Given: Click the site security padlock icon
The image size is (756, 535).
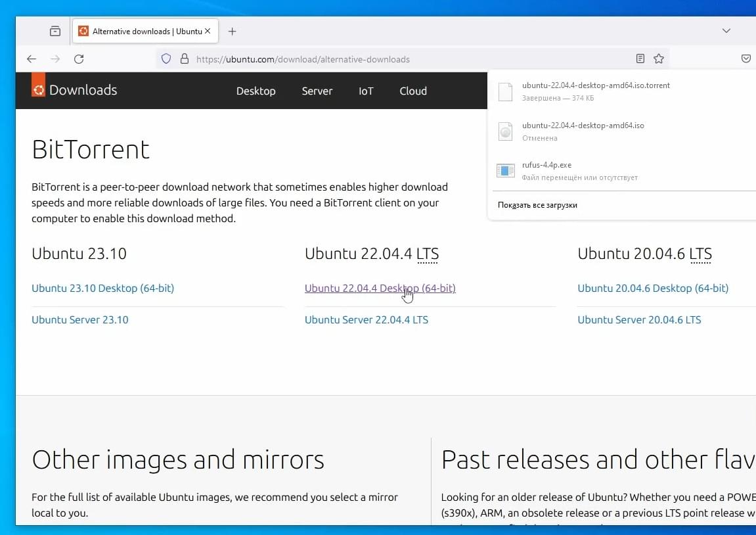Looking at the screenshot, I should click(x=184, y=59).
